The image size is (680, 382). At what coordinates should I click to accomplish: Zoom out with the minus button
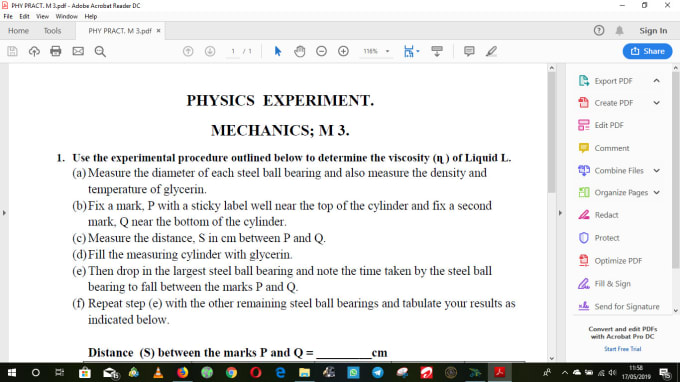[321, 51]
